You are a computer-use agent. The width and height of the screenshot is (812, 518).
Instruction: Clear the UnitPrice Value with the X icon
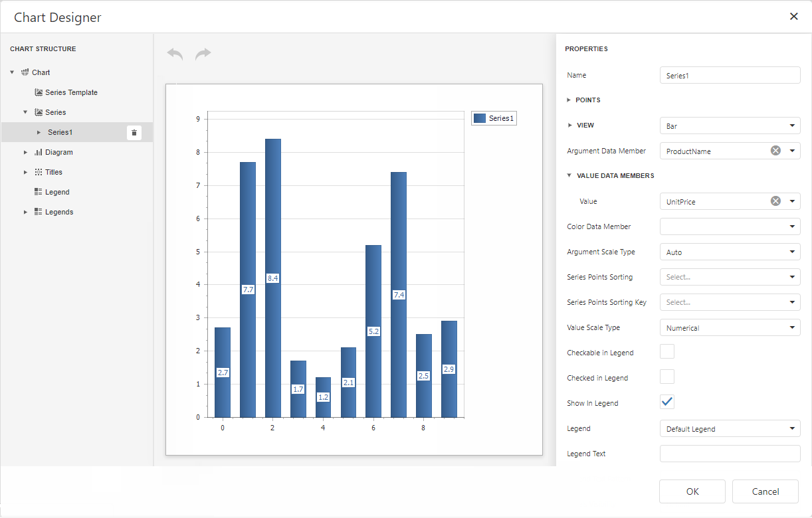coord(775,201)
